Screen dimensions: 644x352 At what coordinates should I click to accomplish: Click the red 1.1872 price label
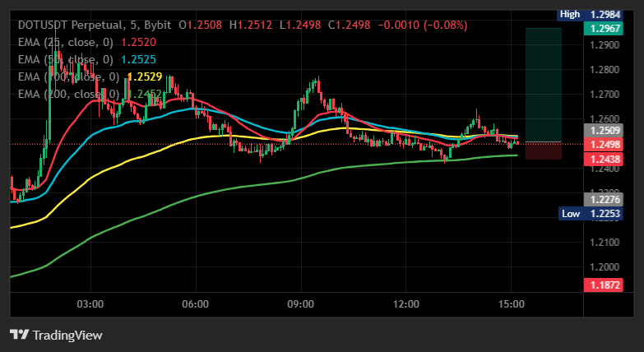604,285
